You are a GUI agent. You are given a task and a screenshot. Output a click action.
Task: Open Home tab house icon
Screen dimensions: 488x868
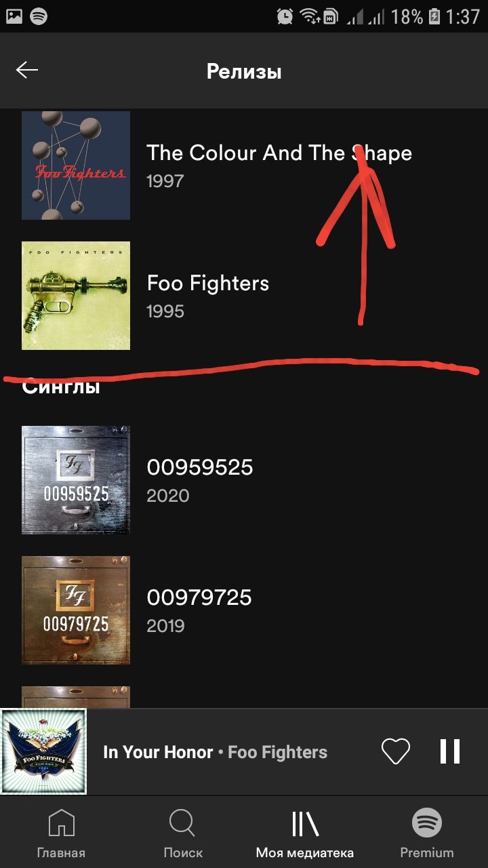tap(61, 824)
